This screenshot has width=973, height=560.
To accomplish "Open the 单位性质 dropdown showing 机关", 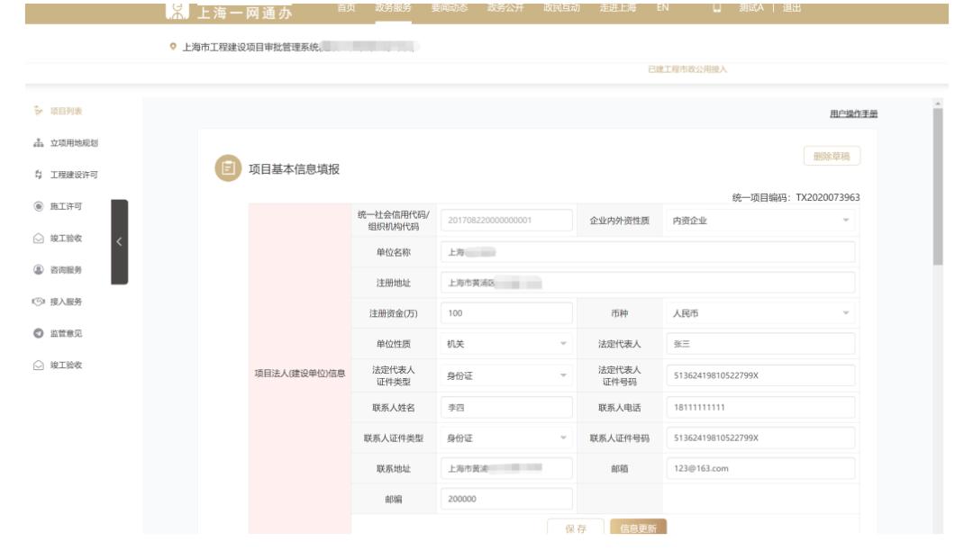I will point(505,344).
